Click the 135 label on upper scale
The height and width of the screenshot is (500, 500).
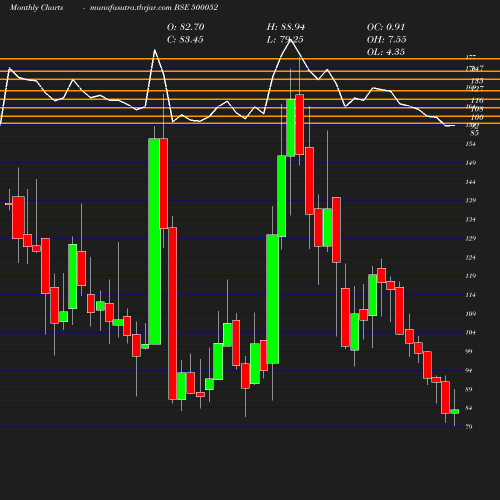(x=477, y=81)
